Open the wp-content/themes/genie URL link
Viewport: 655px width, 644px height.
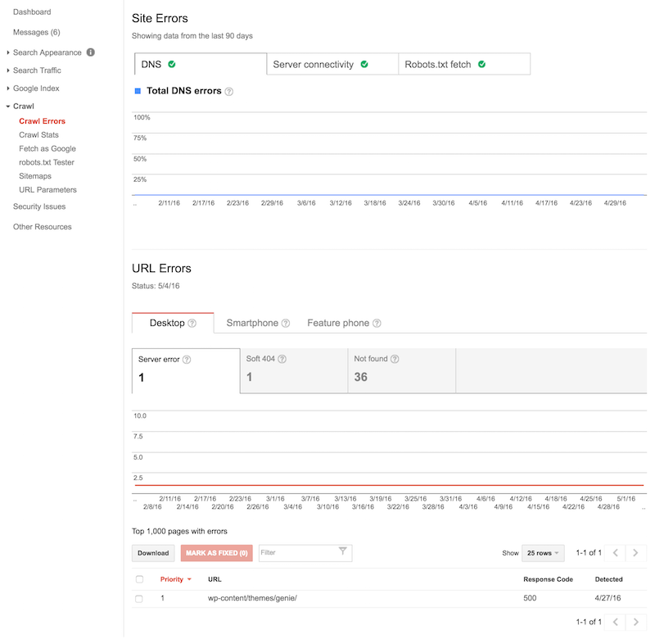(252, 598)
